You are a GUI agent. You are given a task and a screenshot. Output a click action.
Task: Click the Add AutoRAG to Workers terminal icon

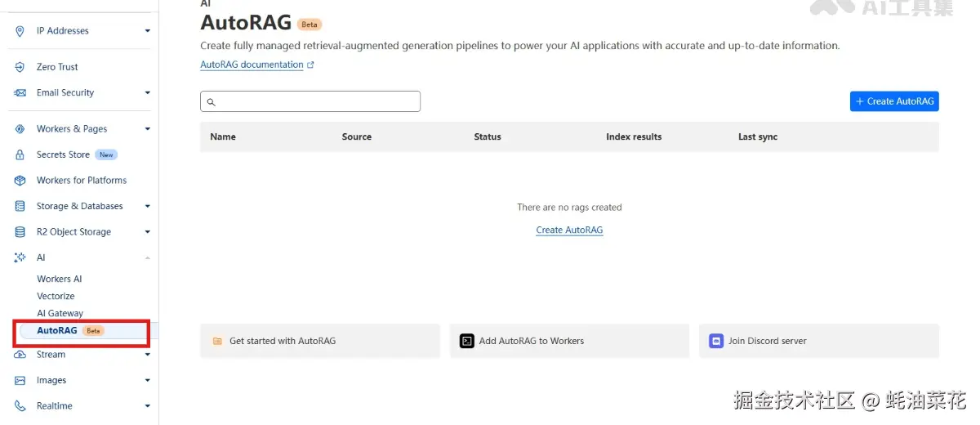[466, 341]
